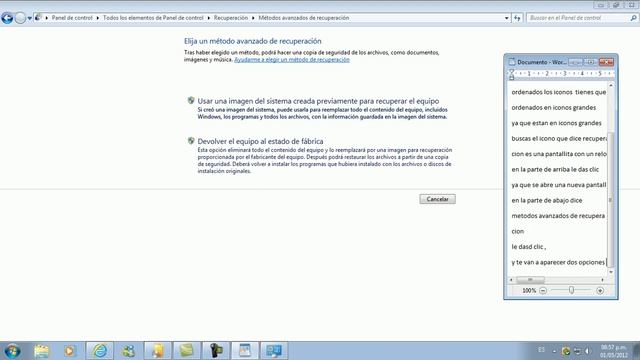Open the Windows Start menu orb
This screenshot has width=640, height=360.
[x=12, y=351]
